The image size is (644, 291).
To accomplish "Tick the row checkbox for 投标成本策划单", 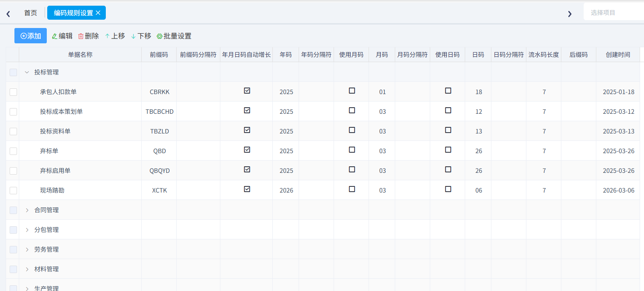I will pyautogui.click(x=13, y=112).
